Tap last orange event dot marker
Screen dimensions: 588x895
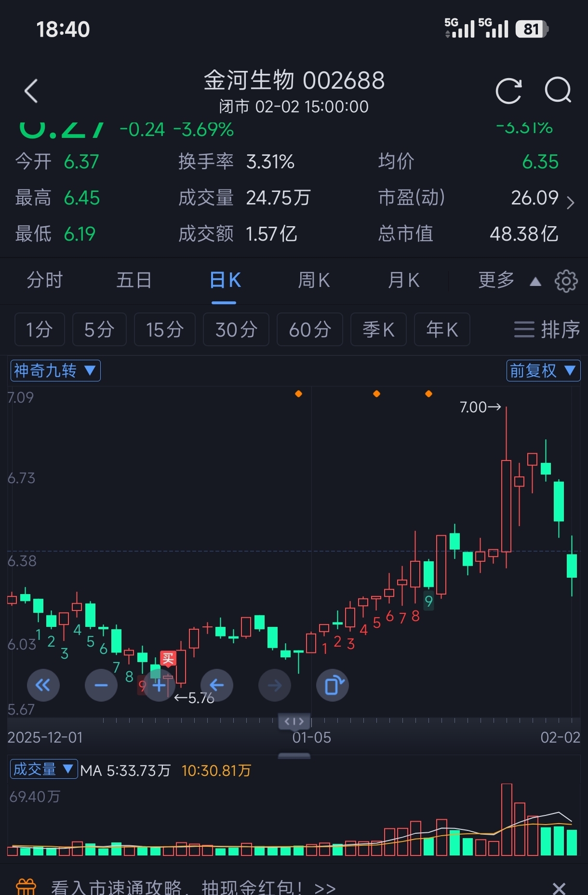[x=428, y=394]
